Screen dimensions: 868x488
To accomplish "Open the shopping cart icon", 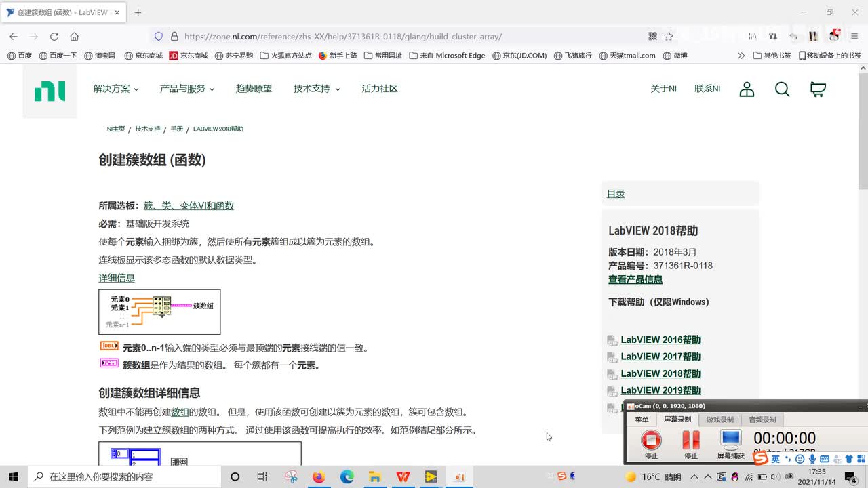I will pos(818,89).
